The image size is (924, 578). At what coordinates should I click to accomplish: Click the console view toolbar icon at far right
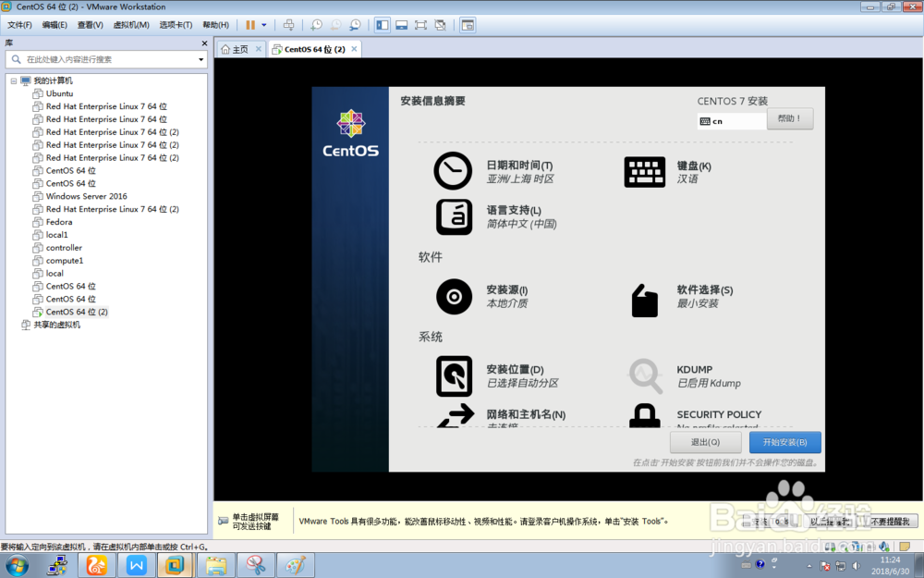(x=468, y=25)
